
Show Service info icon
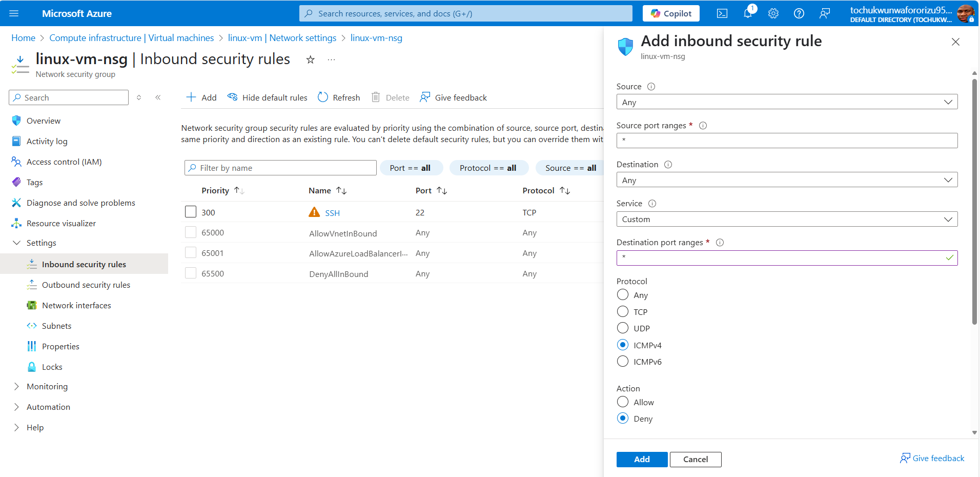[652, 204]
